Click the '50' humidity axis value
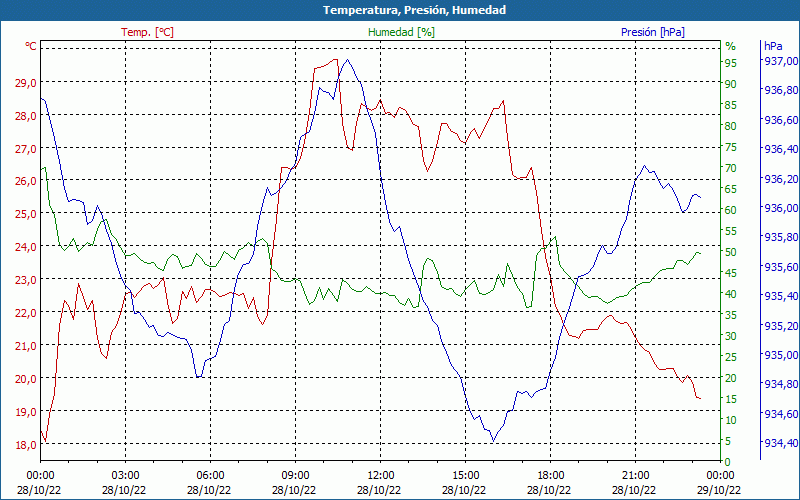The width and height of the screenshot is (800, 500). [x=731, y=252]
